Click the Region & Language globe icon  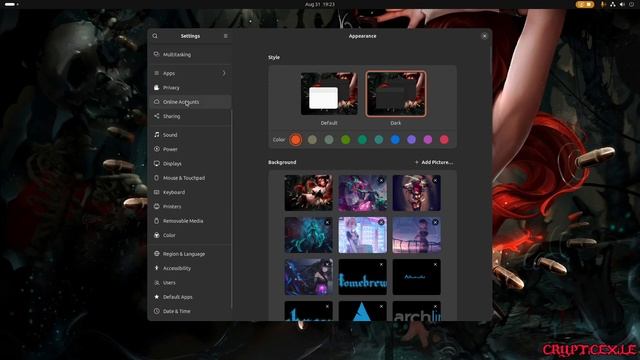[156, 253]
